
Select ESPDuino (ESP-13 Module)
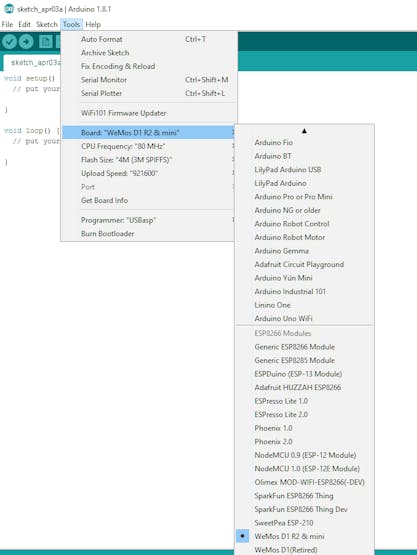pos(304,374)
